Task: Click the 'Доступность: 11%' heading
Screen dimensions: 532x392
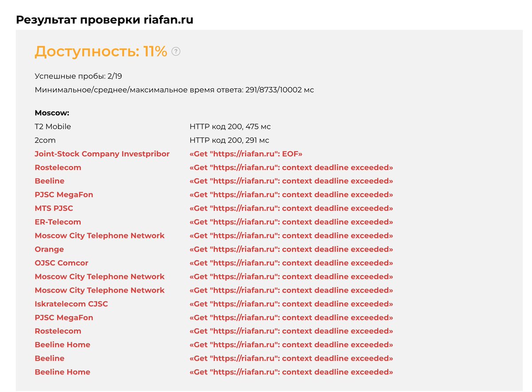Action: click(101, 51)
